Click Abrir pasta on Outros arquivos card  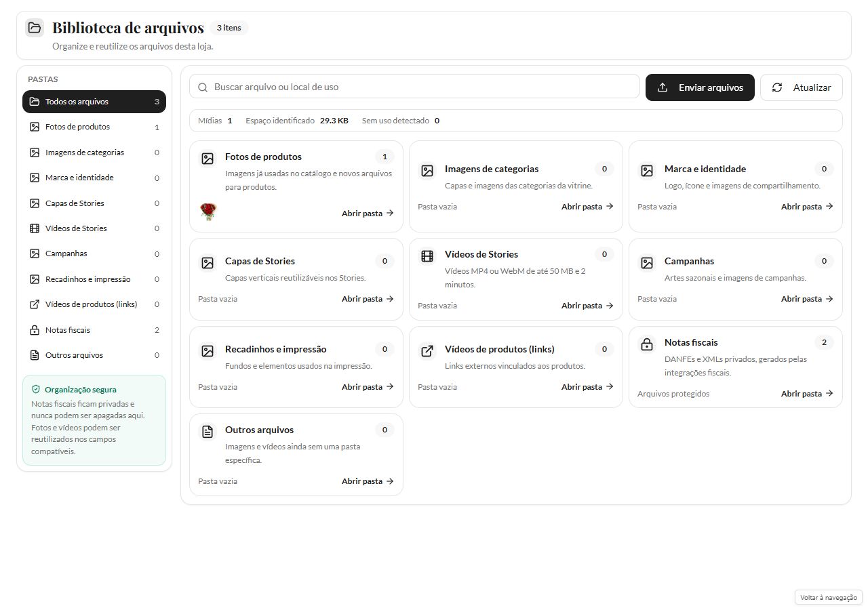pos(368,481)
